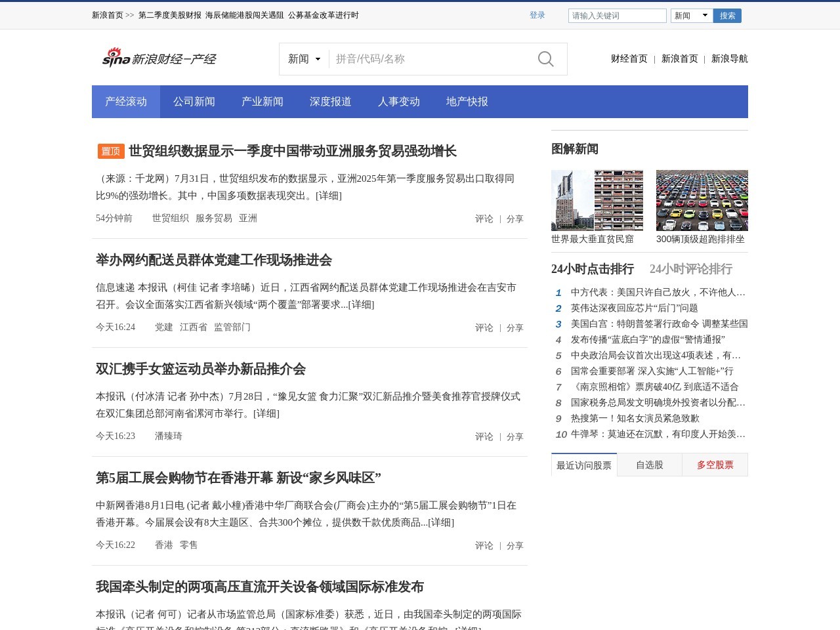The width and height of the screenshot is (840, 630).
Task: Open the 多空股票 tab
Action: point(715,465)
